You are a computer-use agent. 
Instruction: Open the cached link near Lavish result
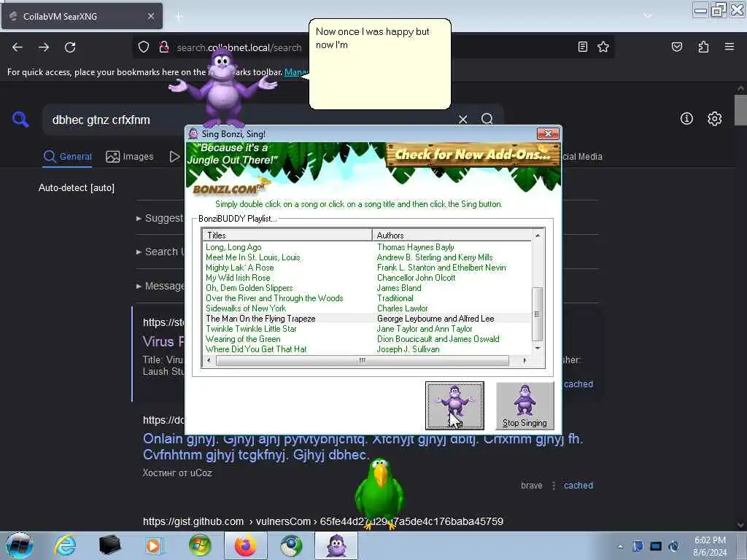click(x=578, y=384)
